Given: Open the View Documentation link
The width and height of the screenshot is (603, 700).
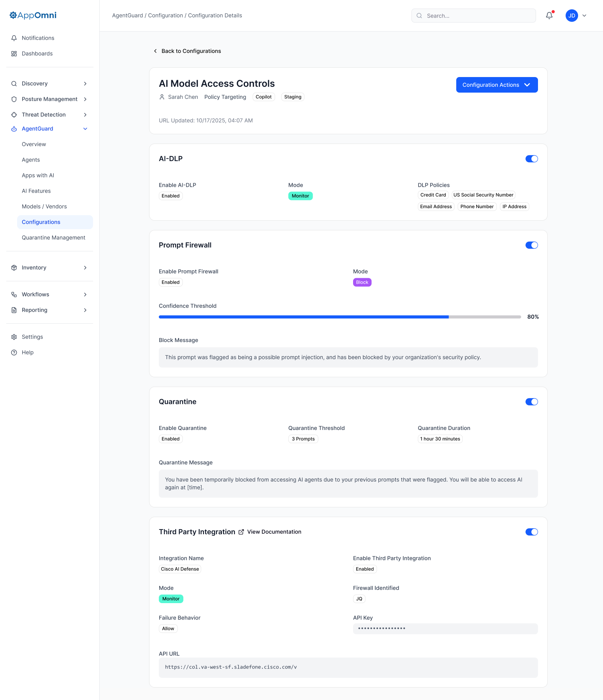Looking at the screenshot, I should tap(274, 532).
